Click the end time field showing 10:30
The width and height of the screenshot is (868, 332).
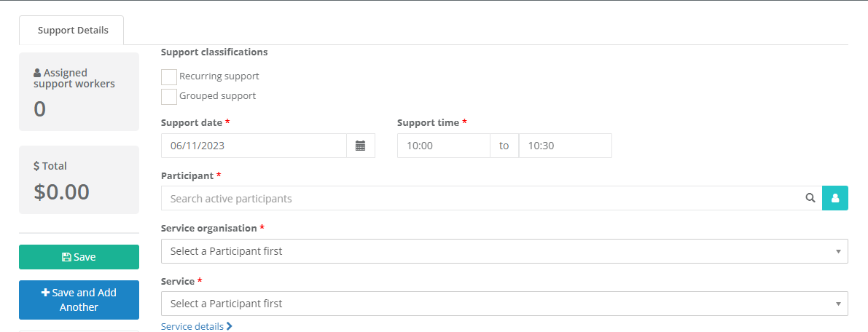pos(566,146)
